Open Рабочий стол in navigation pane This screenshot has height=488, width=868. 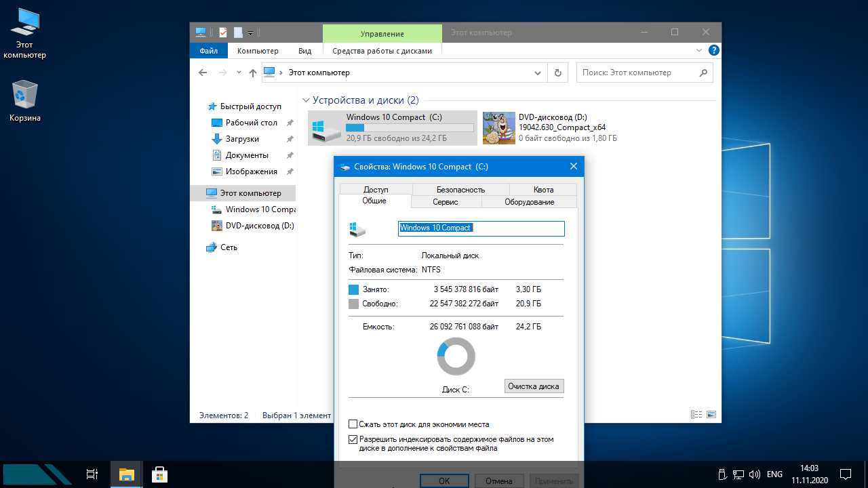[251, 123]
